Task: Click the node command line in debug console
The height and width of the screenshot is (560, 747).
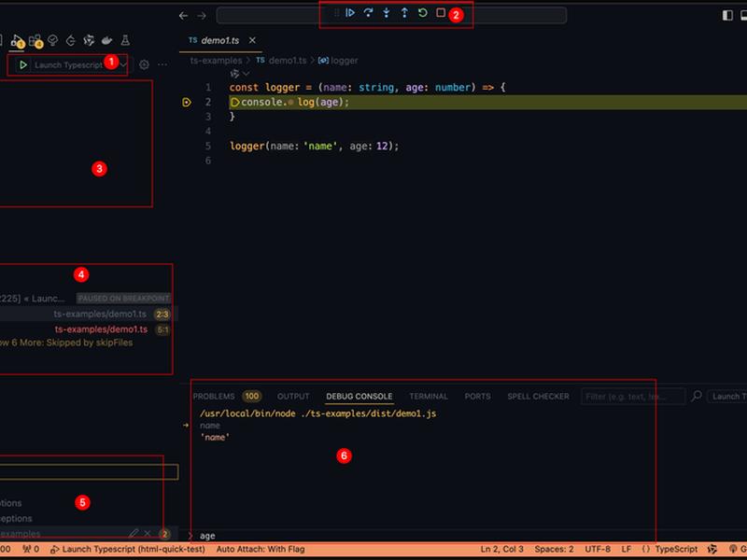Action: coord(317,413)
